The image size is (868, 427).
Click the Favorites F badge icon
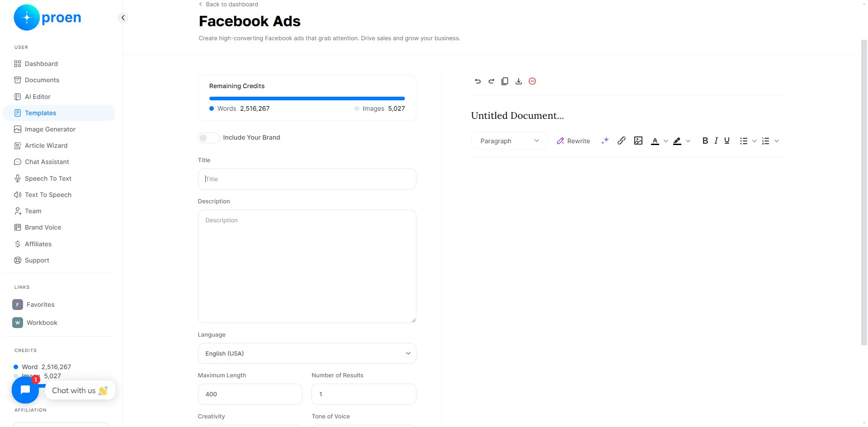[18, 305]
